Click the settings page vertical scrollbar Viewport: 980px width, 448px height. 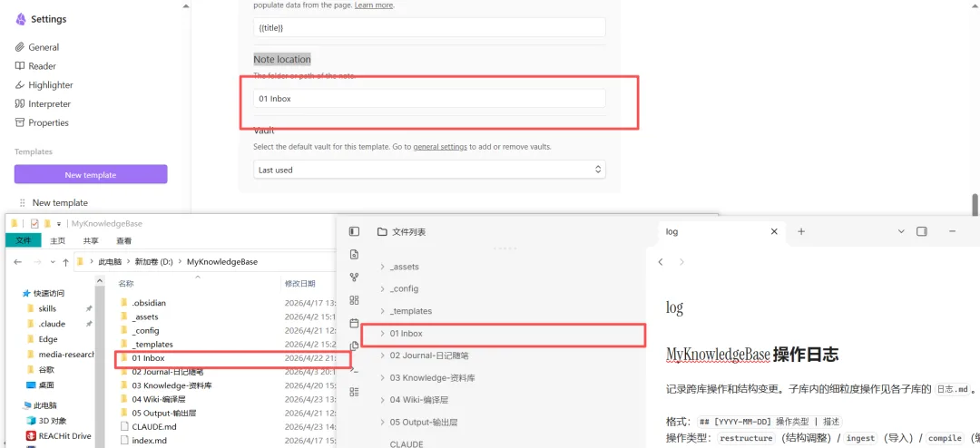(x=975, y=204)
